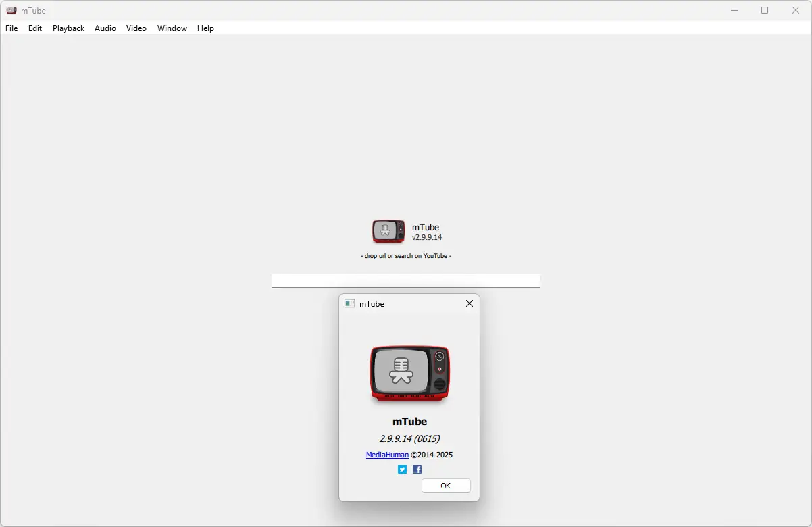812x527 pixels.
Task: Minimize the mTube main window
Action: (734, 10)
